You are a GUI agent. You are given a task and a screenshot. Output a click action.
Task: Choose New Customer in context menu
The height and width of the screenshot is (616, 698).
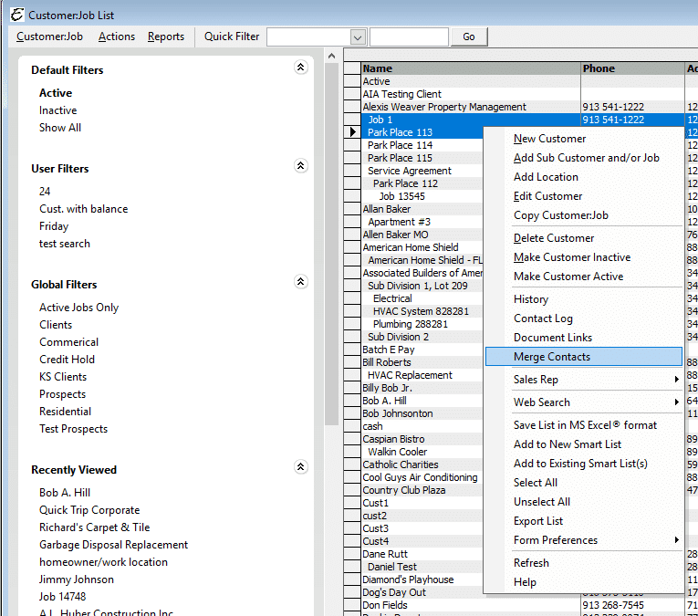tap(550, 139)
